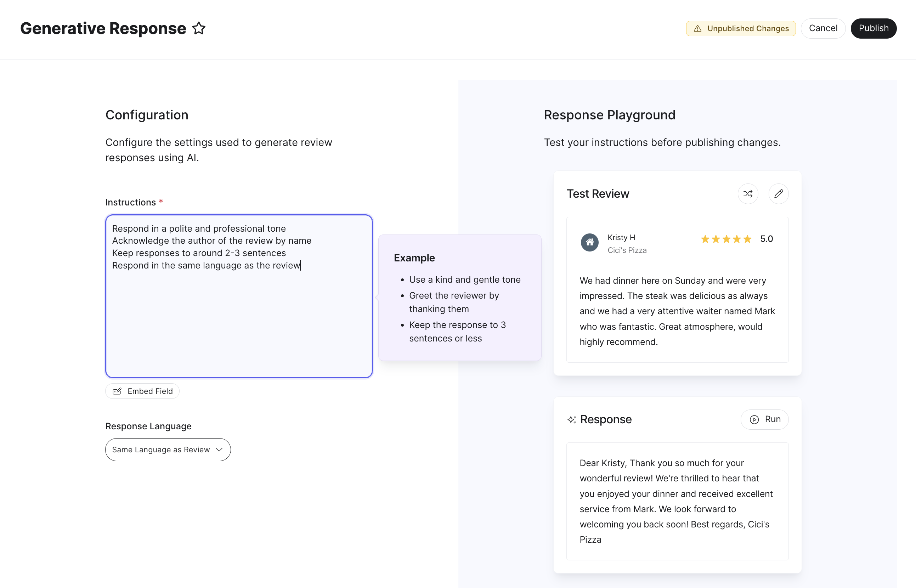Click the chevron in the Same Language as Review dropdown

point(219,450)
